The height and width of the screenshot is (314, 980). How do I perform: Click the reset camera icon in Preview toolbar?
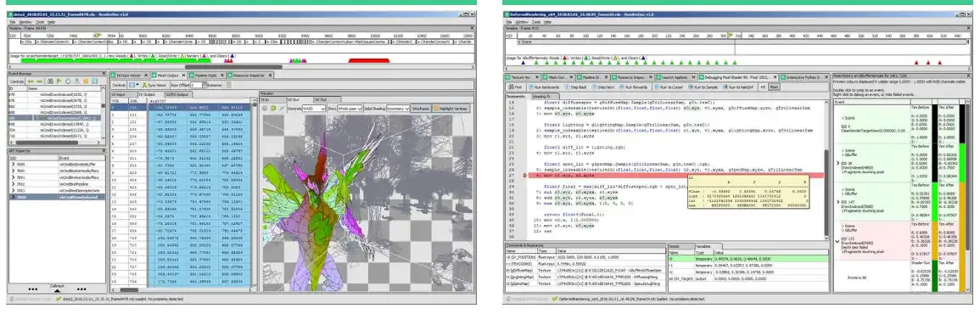265,109
